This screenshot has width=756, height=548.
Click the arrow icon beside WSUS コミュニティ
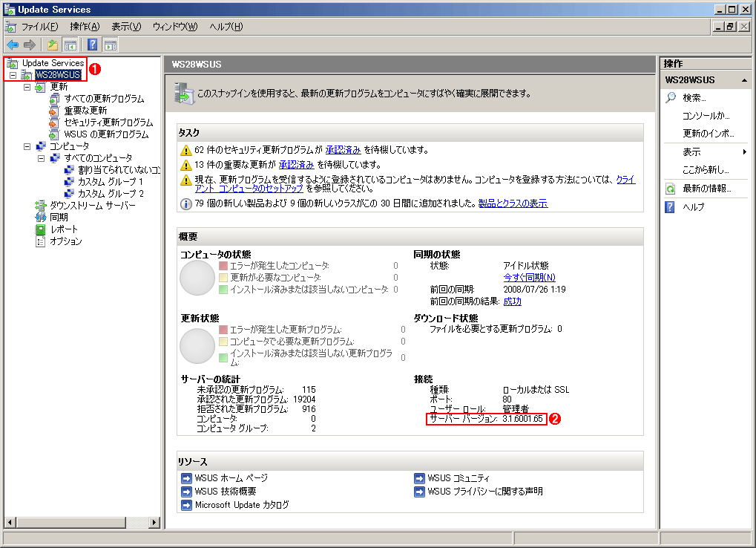(419, 478)
